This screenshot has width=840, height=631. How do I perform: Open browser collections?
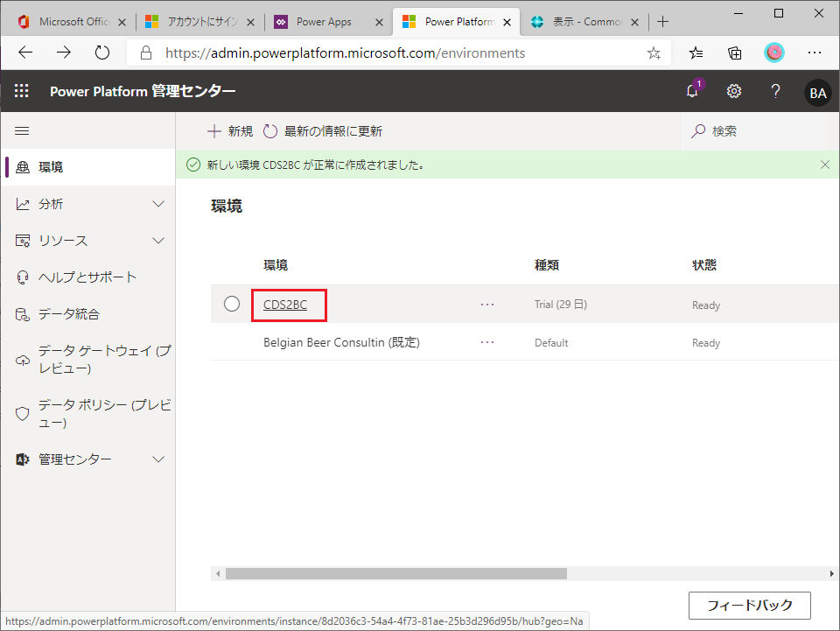pyautogui.click(x=734, y=53)
